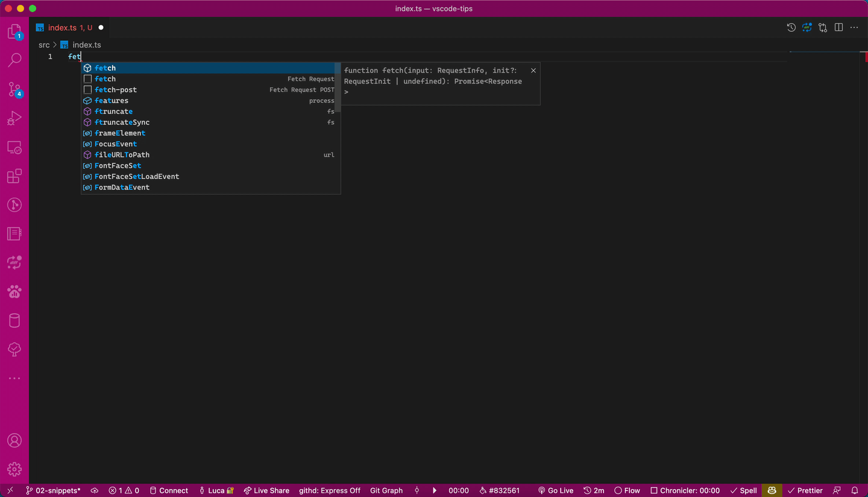Open the Explorer view in activity bar

coord(14,32)
